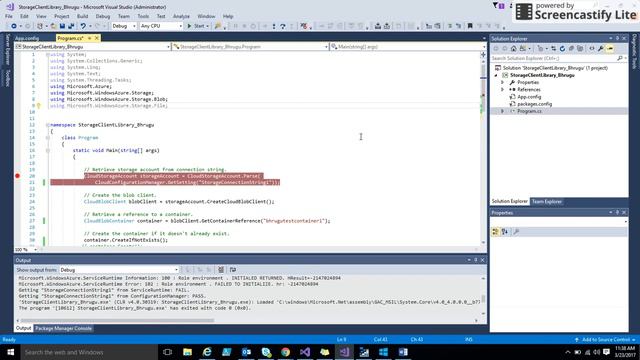Click the search magnifier in Solution Explorer

[x=620, y=58]
